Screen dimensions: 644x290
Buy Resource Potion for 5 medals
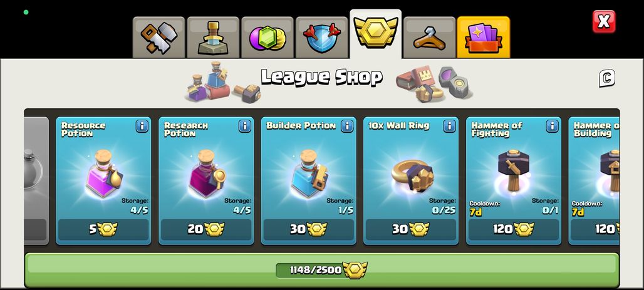point(103,229)
